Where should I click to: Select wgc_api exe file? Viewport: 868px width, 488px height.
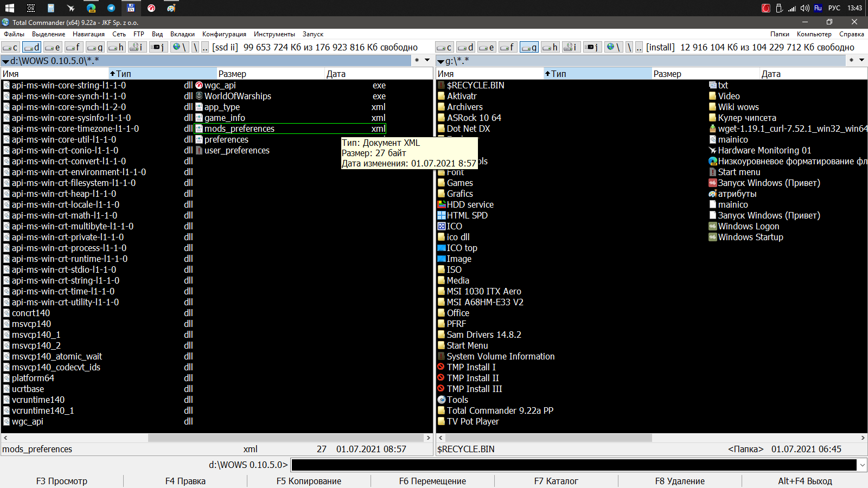pos(290,85)
